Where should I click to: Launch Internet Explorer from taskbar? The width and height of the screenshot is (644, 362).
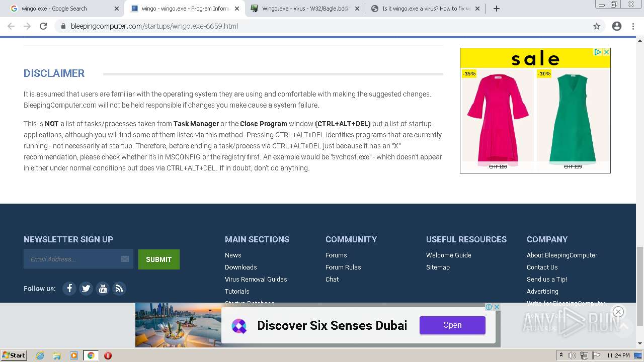pos(40,355)
